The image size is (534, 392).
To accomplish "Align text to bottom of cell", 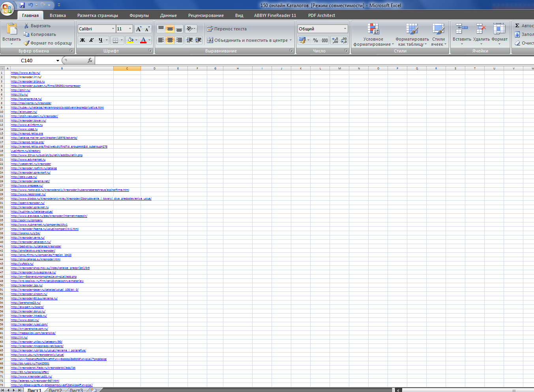I will [179, 29].
